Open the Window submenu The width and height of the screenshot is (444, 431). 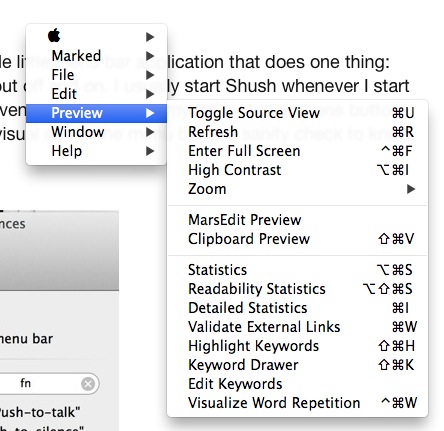[x=96, y=132]
